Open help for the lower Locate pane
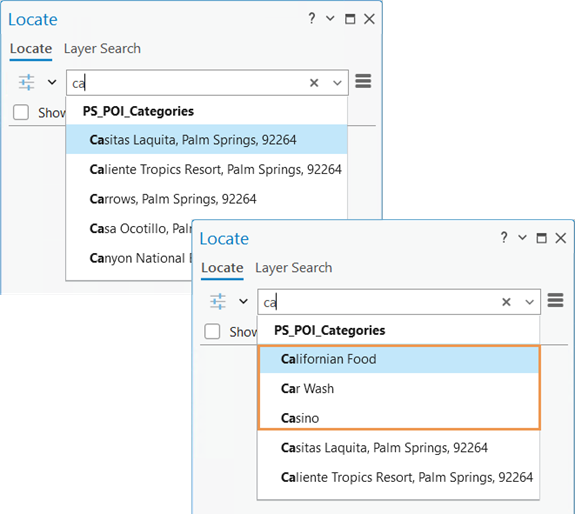 pyautogui.click(x=504, y=238)
